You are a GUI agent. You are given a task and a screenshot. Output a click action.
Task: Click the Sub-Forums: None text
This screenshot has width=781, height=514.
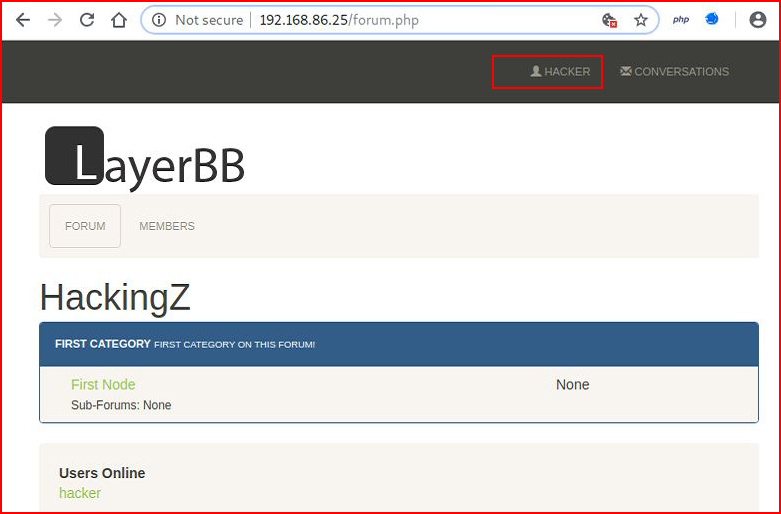pos(121,405)
